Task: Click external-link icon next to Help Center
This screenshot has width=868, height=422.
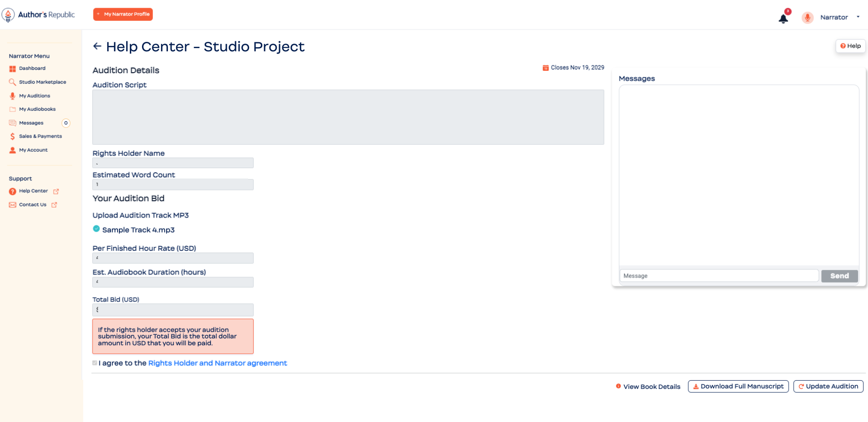Action: (x=56, y=191)
